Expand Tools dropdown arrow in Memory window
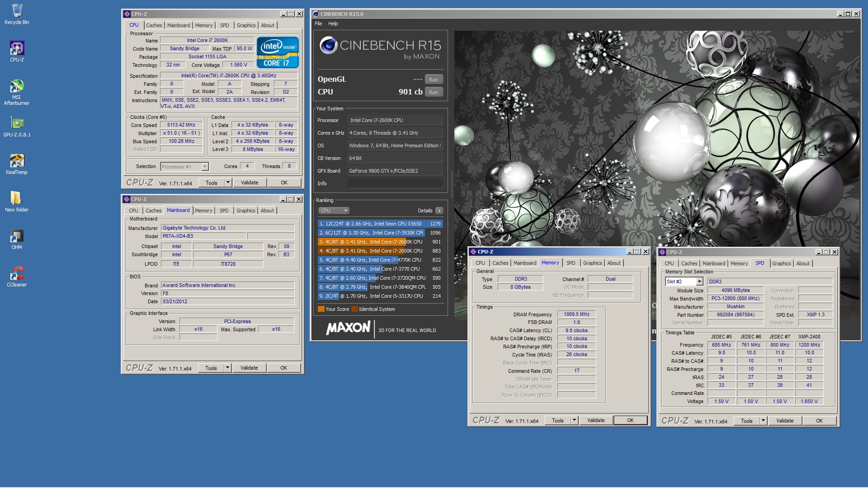868x488 pixels. pos(574,420)
